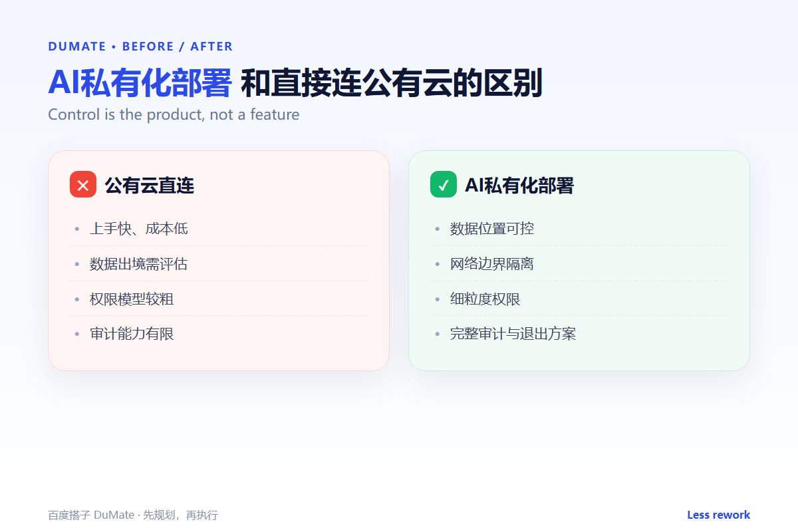The height and width of the screenshot is (532, 798).
Task: Click the blue 'AI私有化部署' text in the main title
Action: pos(140,83)
